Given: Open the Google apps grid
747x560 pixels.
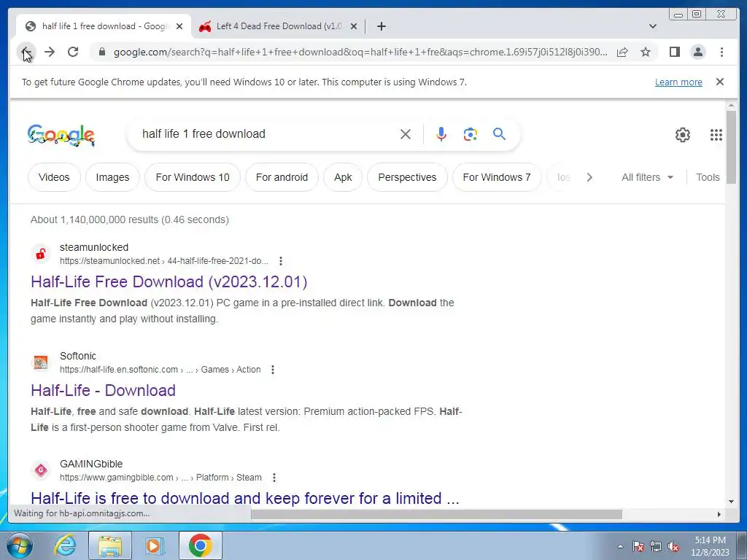Looking at the screenshot, I should (716, 135).
